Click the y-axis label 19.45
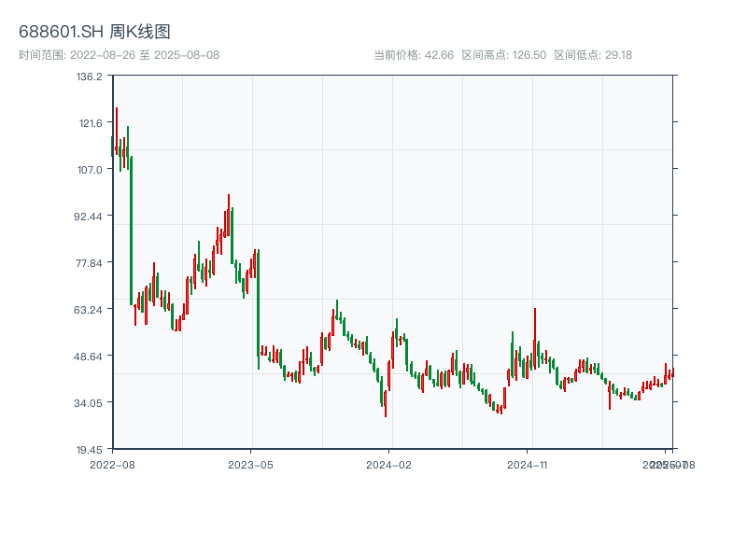This screenshot has width=747, height=560. tap(89, 450)
